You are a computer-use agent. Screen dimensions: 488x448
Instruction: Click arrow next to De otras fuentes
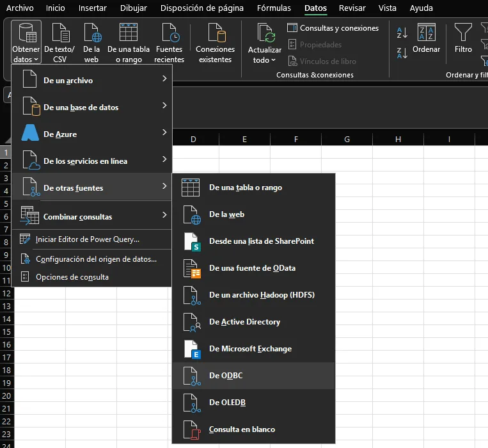pyautogui.click(x=164, y=186)
